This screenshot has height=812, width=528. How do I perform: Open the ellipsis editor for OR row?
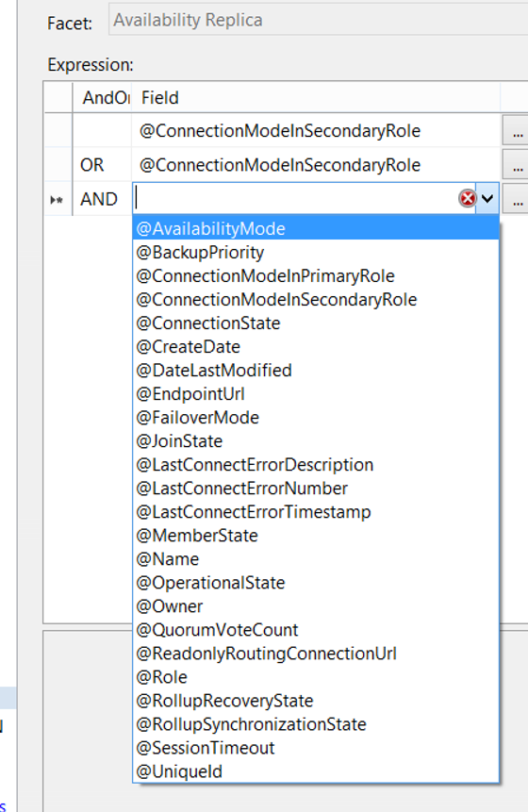pyautogui.click(x=516, y=165)
